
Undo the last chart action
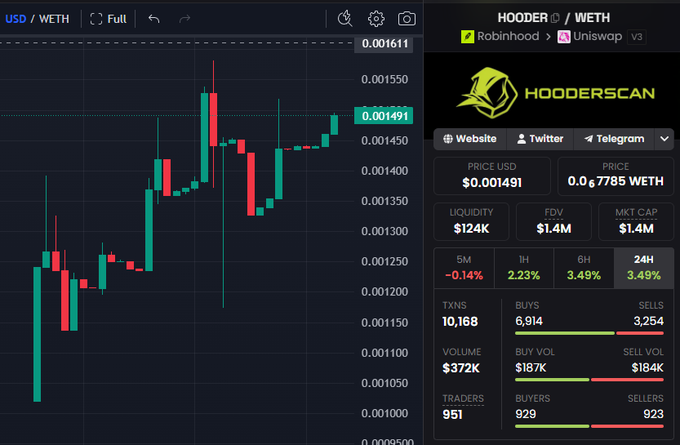coord(154,19)
